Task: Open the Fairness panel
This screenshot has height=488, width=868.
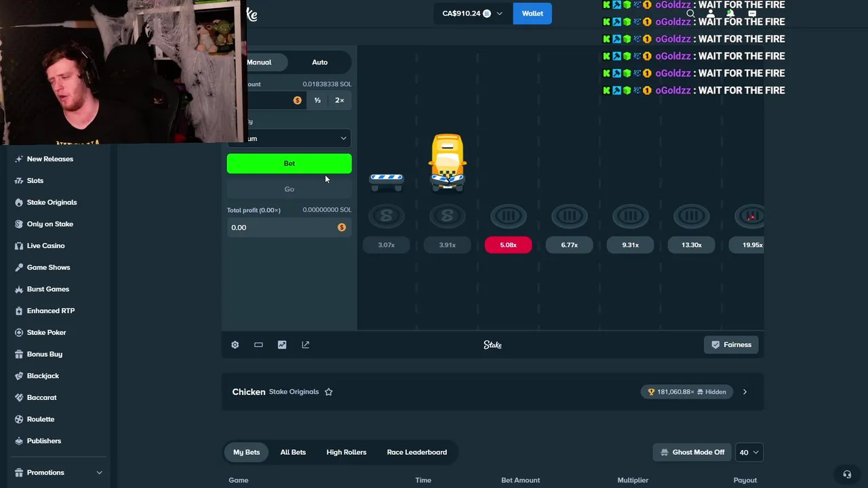Action: pyautogui.click(x=731, y=345)
